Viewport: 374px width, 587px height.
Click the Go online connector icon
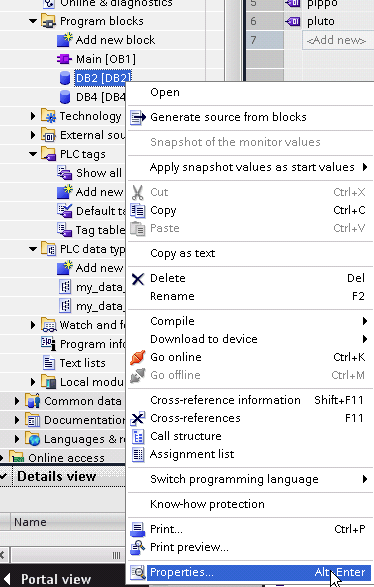(x=137, y=358)
